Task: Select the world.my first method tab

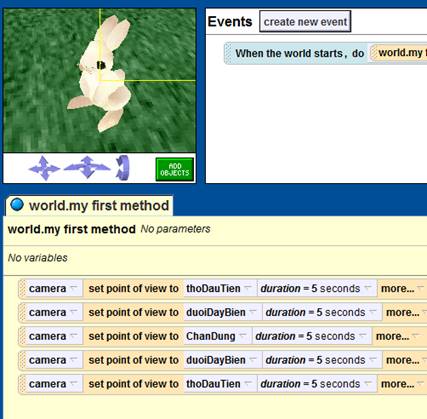Action: point(89,206)
